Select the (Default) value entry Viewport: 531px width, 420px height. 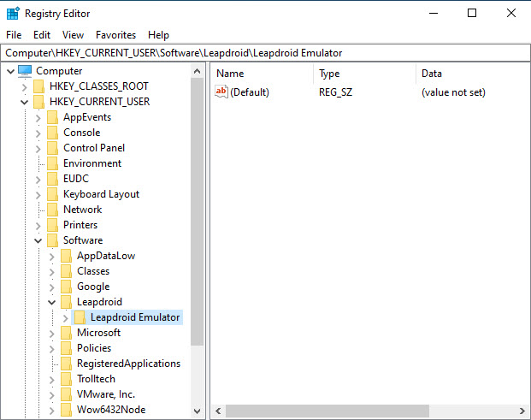point(249,92)
